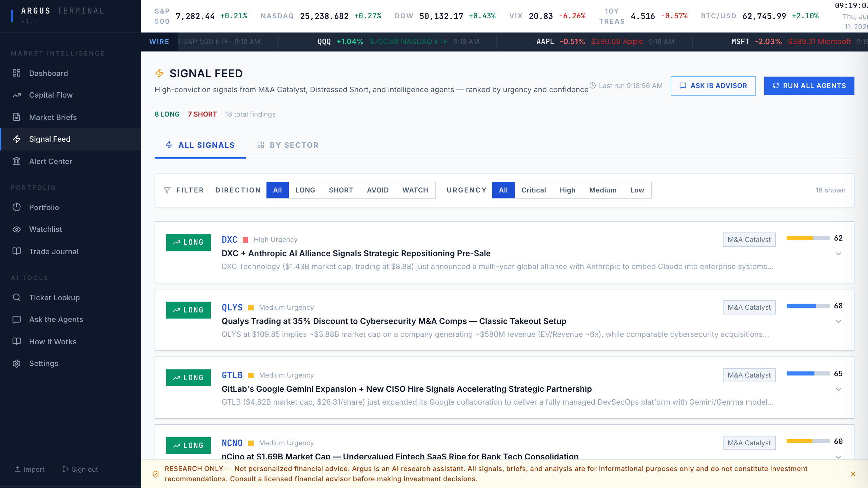The image size is (868, 488).
Task: Filter direction to LONG
Action: click(305, 190)
